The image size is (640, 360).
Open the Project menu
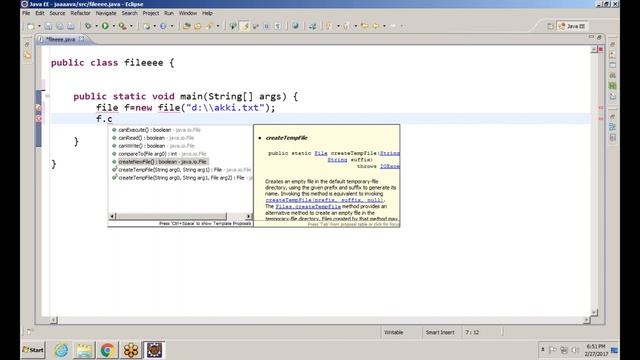[151, 13]
